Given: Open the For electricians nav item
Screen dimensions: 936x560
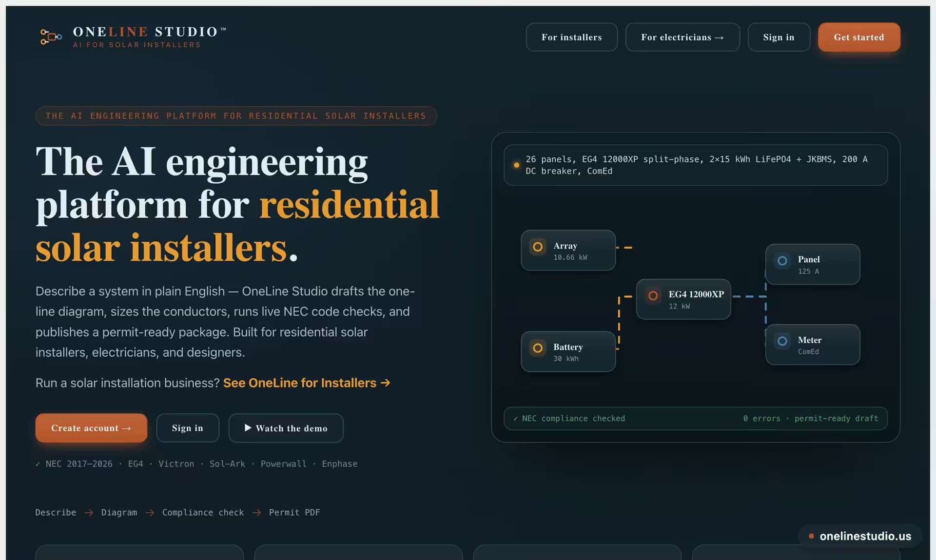Looking at the screenshot, I should tap(682, 37).
